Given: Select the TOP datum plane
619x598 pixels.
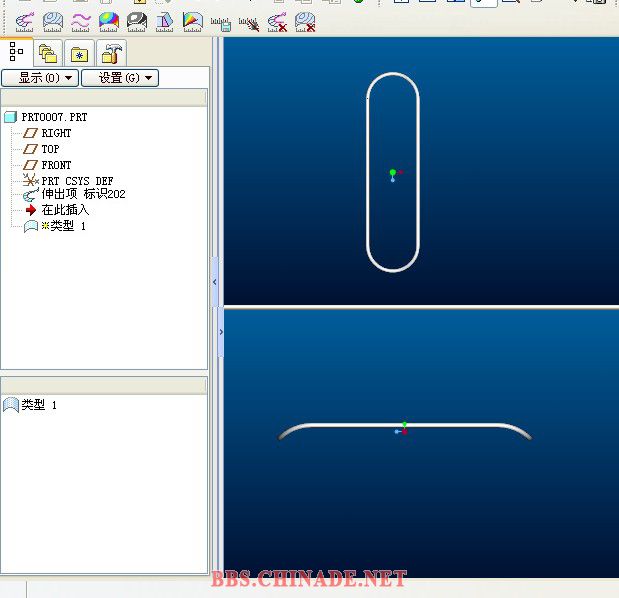Looking at the screenshot, I should [41, 149].
